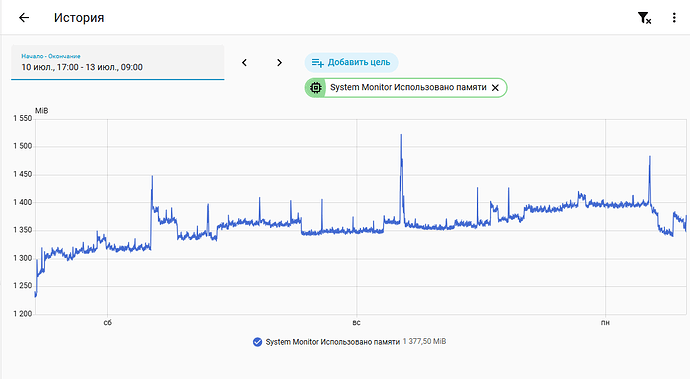Screen dimensions: 690x379
Task: Open the Начало - Окончание date range picker
Action: [x=117, y=63]
